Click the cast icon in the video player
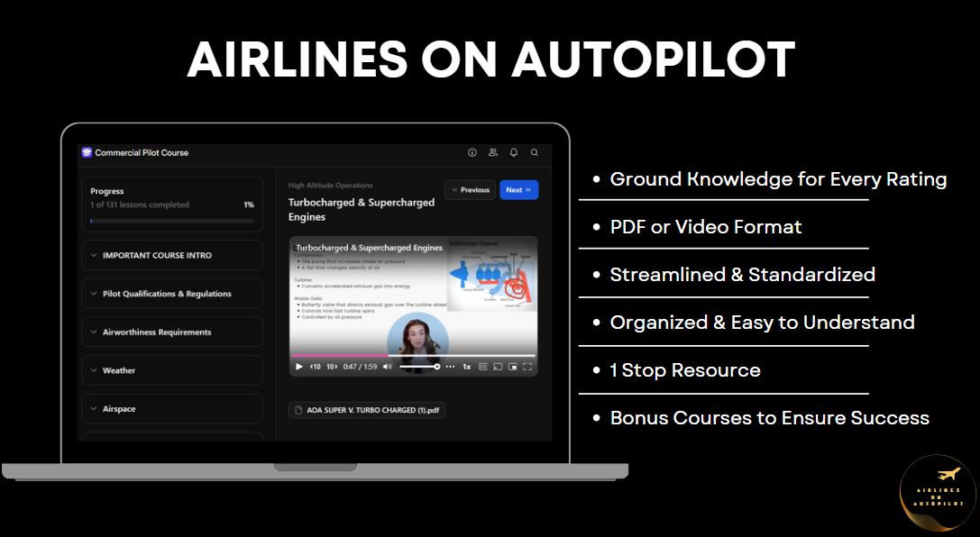 pyautogui.click(x=499, y=367)
